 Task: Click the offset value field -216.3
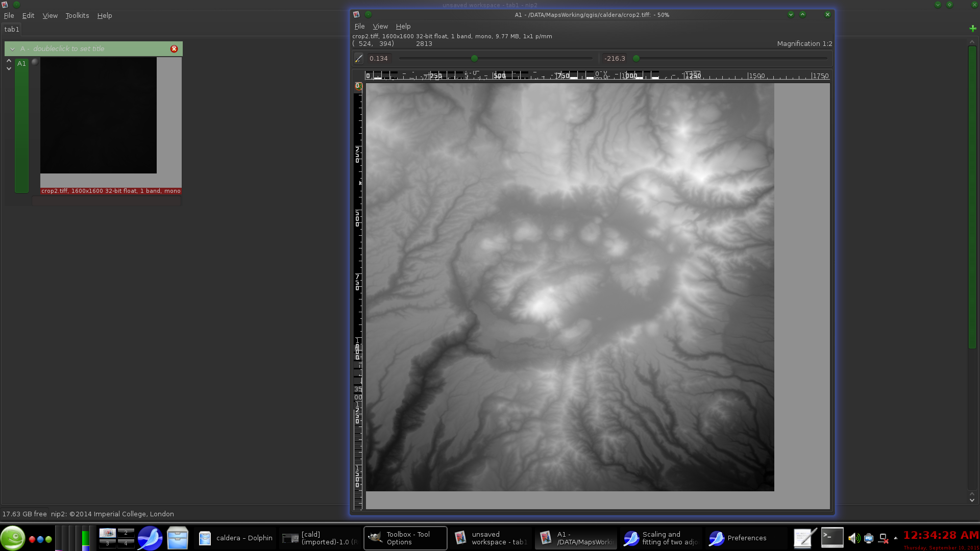tap(615, 59)
